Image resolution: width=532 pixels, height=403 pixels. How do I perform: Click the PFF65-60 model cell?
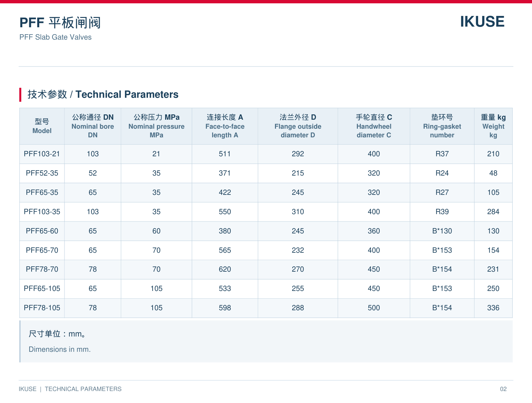point(42,231)
